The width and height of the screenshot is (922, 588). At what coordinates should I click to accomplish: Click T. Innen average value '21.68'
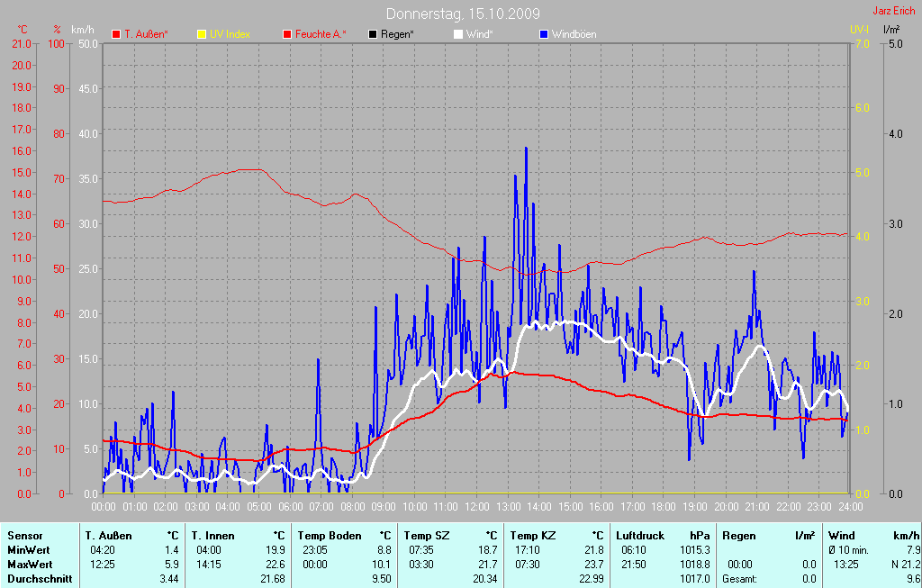coord(272,579)
